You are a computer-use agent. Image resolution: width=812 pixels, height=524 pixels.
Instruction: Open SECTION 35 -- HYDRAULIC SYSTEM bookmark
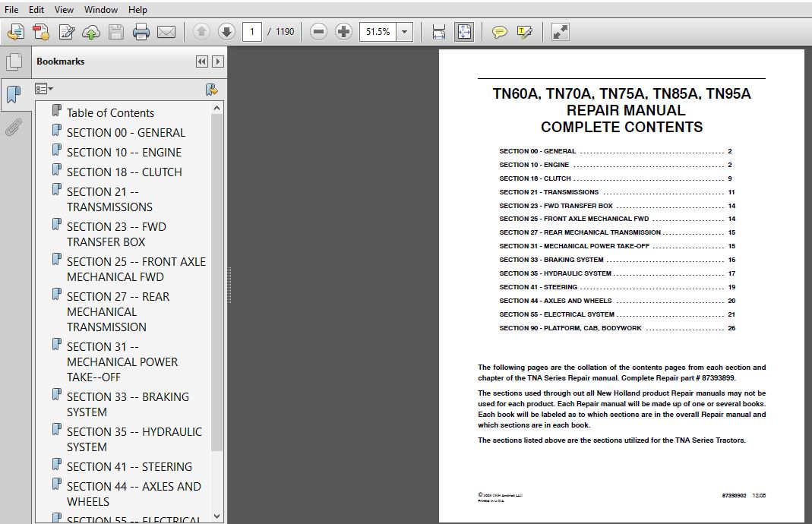(134, 439)
